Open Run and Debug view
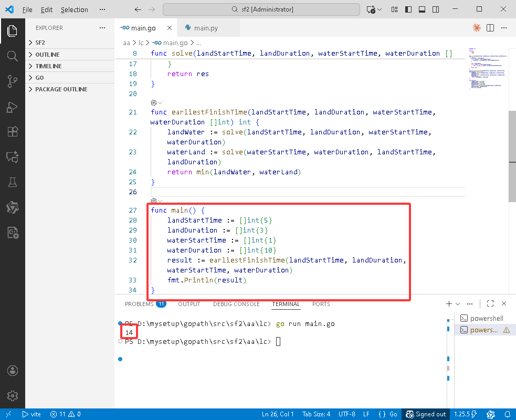This screenshot has height=420, width=516. (12, 107)
